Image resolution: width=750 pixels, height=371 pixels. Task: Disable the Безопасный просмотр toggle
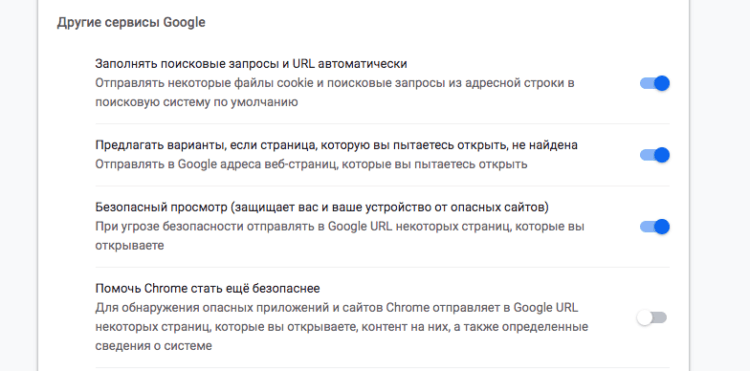click(x=655, y=227)
